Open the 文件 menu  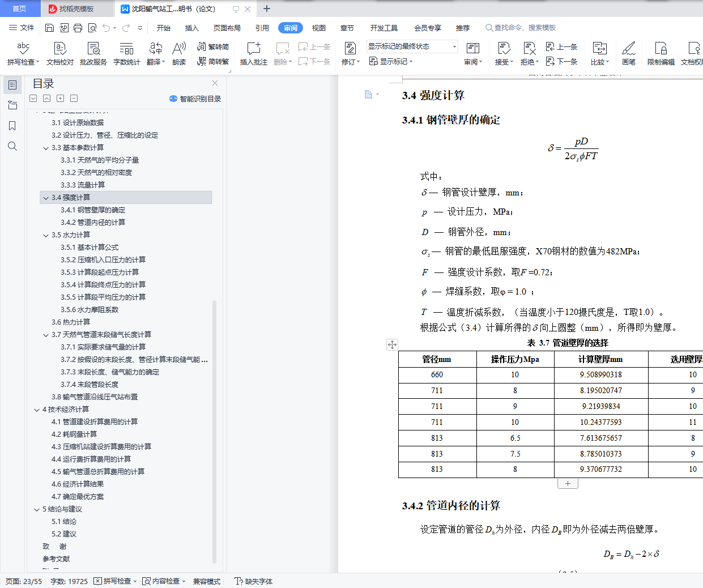coord(22,28)
